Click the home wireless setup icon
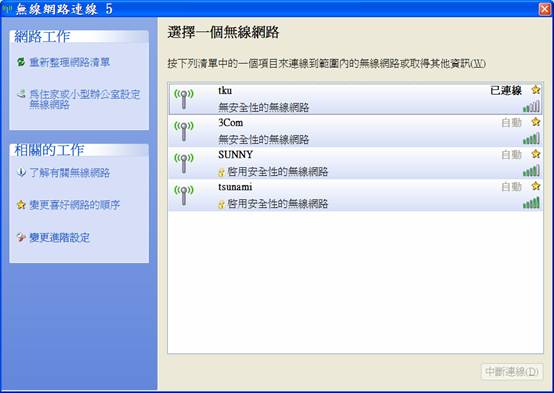This screenshot has width=554, height=393. coord(21,94)
